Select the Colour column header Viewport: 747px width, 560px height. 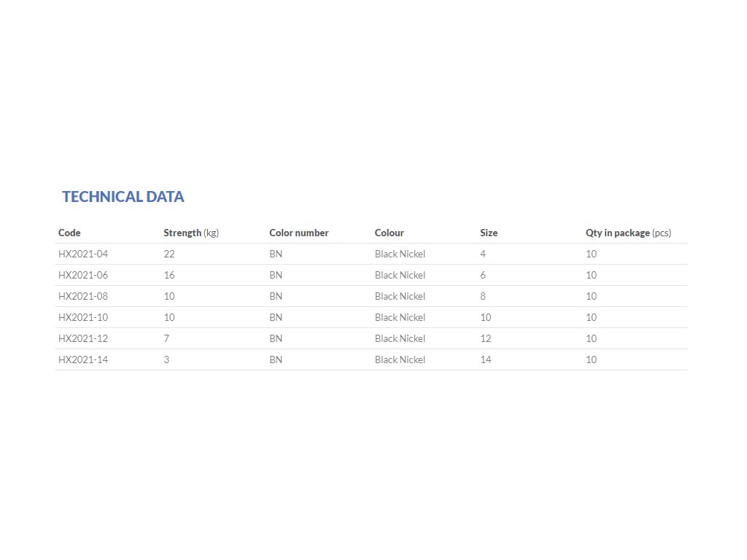[390, 233]
